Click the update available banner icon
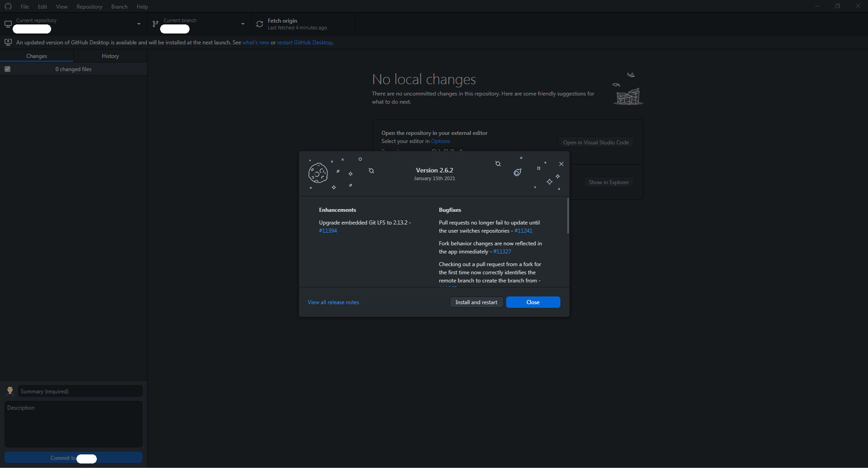868x468 pixels. [8, 42]
